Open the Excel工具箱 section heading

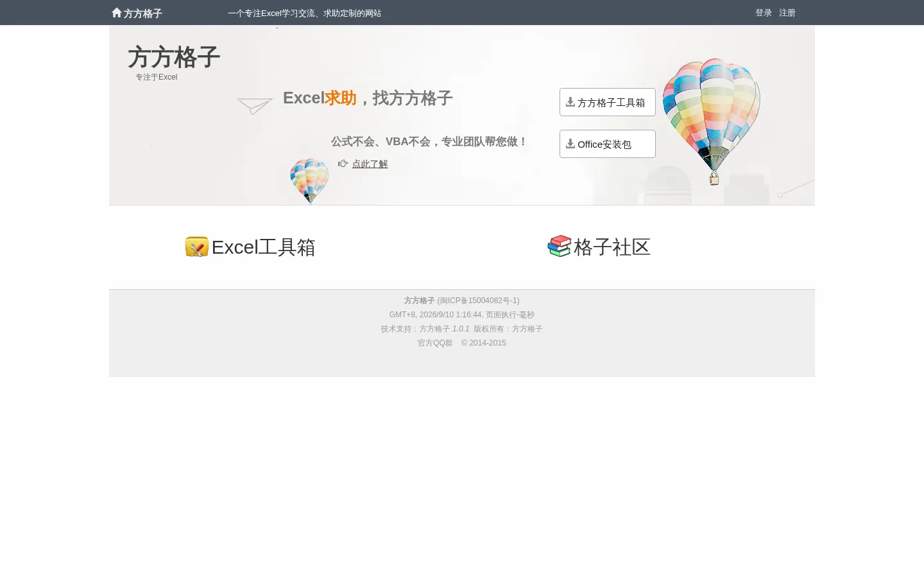[264, 247]
